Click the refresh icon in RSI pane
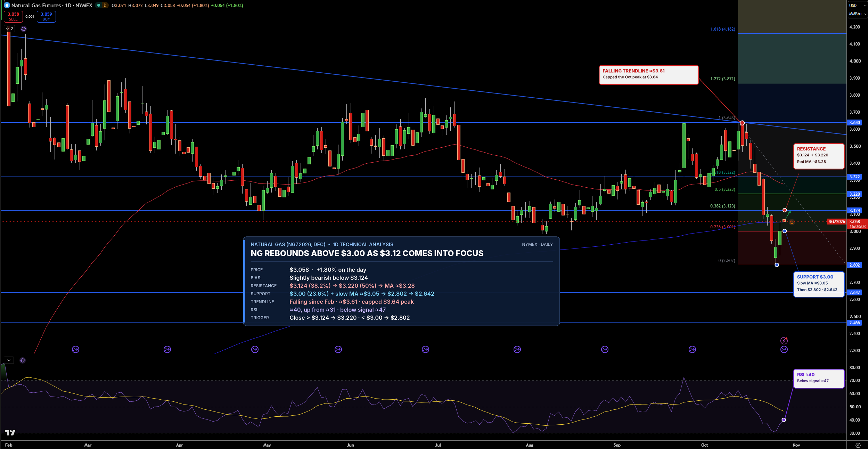 pyautogui.click(x=23, y=360)
